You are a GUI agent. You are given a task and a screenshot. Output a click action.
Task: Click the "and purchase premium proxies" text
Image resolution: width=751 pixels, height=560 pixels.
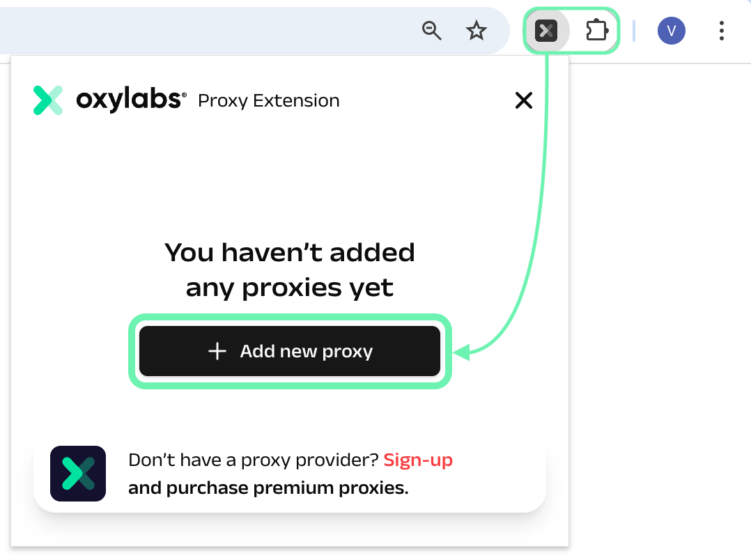pyautogui.click(x=268, y=488)
